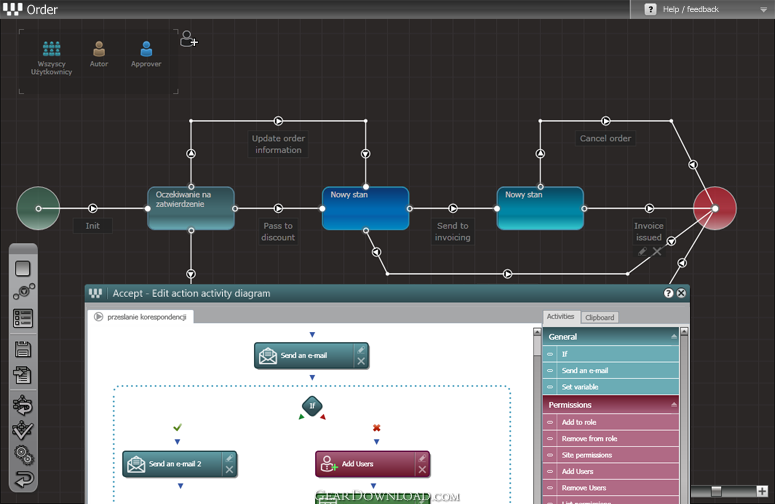Select the dark blue Nowy stan state

coord(366,208)
